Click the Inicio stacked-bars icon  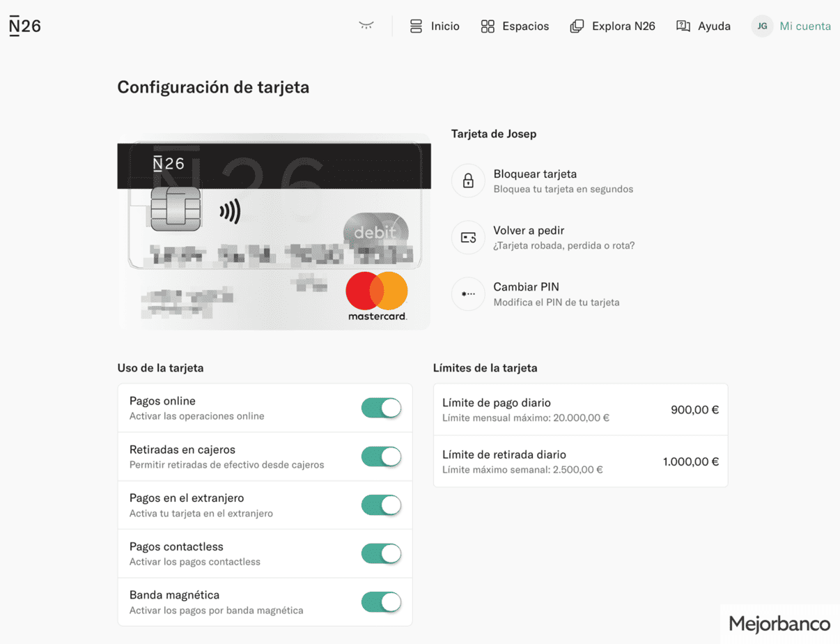[x=416, y=26]
